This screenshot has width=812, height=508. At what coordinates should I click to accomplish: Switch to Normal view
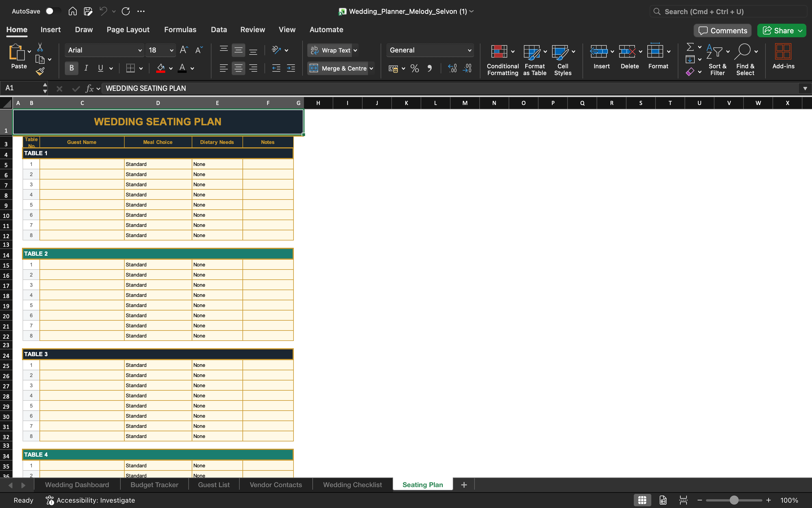[642, 500]
